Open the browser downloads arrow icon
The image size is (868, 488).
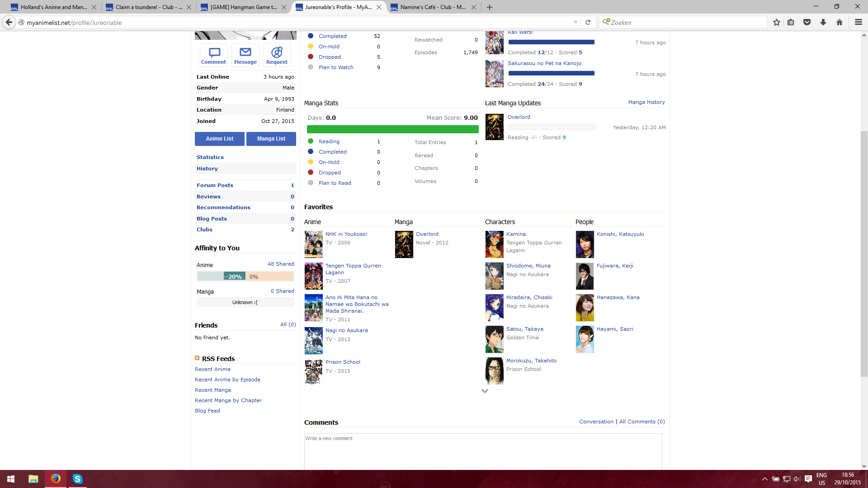823,22
